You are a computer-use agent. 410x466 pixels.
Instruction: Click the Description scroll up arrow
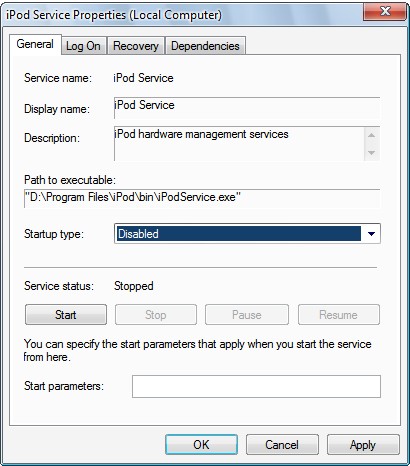tap(371, 136)
